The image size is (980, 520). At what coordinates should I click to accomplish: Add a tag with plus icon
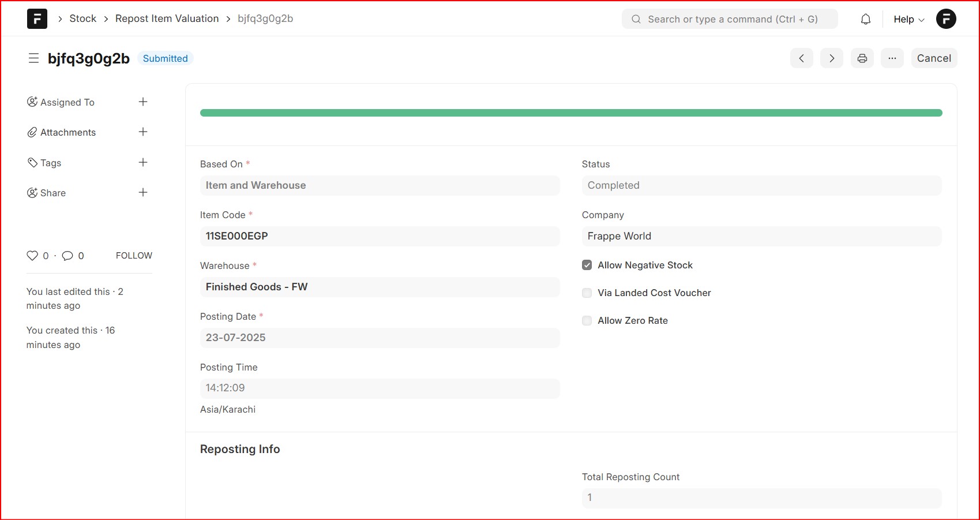(143, 163)
